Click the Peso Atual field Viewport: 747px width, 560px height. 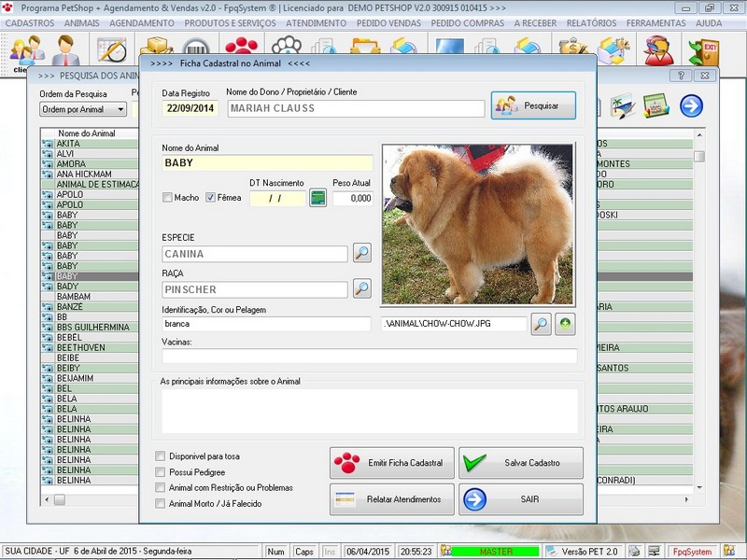(353, 198)
